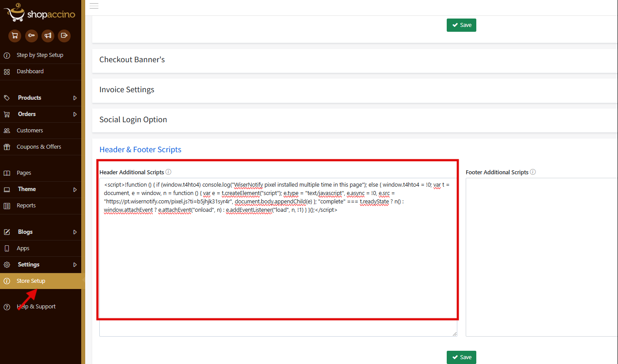Expand the Blogs submenu
The image size is (618, 364).
[x=41, y=232]
